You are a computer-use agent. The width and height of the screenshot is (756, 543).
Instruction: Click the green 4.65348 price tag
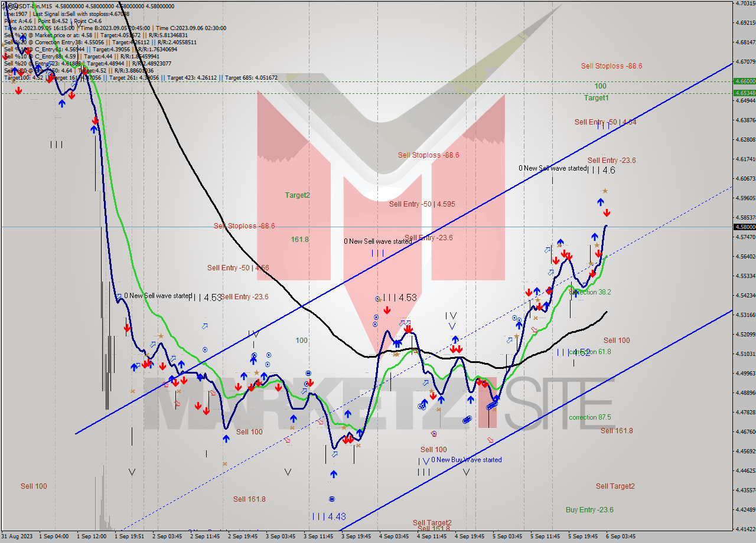[745, 93]
